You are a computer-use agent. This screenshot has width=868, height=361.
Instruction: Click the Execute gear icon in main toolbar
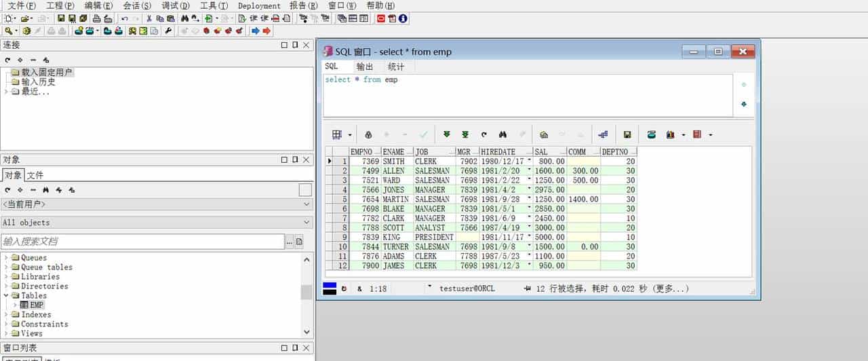(x=26, y=31)
